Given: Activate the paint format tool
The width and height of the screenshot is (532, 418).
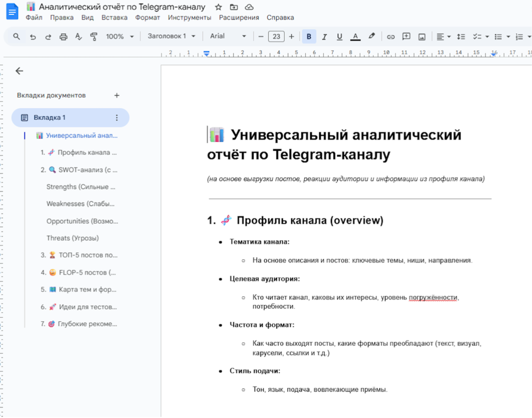Looking at the screenshot, I should 94,37.
